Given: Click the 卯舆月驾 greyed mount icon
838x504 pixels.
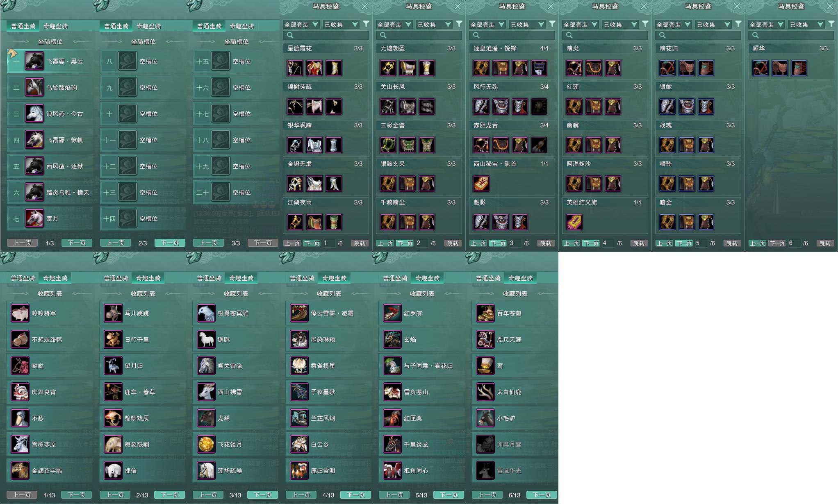Looking at the screenshot, I should tap(485, 444).
